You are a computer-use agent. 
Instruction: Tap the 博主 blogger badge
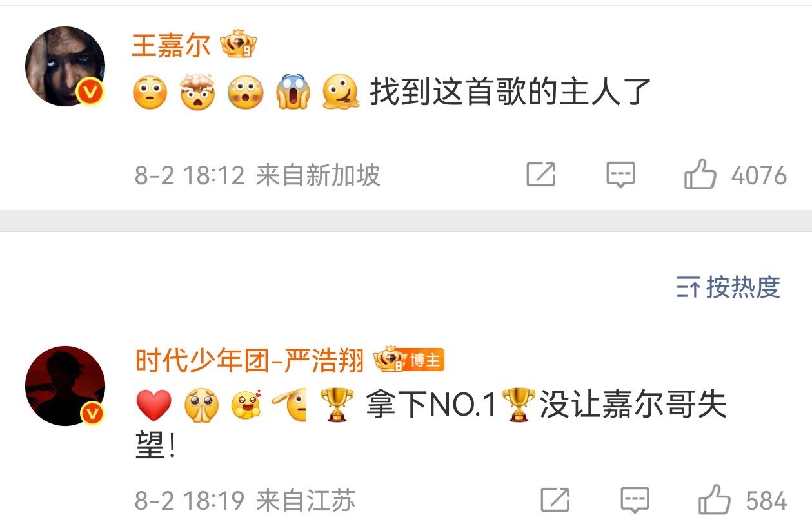point(424,360)
